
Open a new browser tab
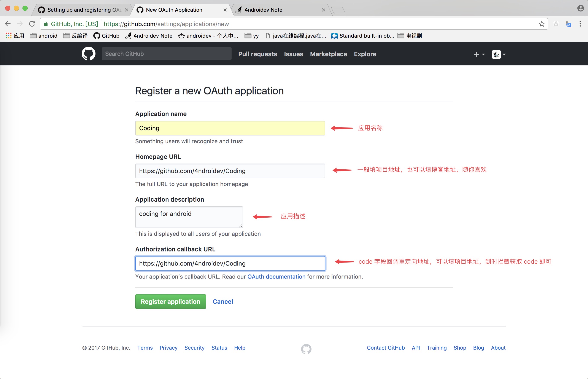[338, 10]
